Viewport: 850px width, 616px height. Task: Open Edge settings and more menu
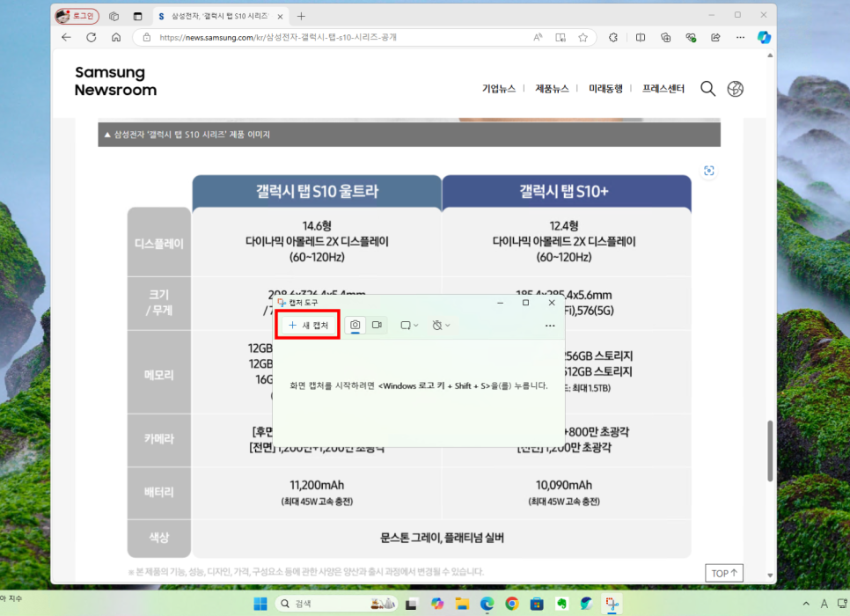click(x=741, y=38)
